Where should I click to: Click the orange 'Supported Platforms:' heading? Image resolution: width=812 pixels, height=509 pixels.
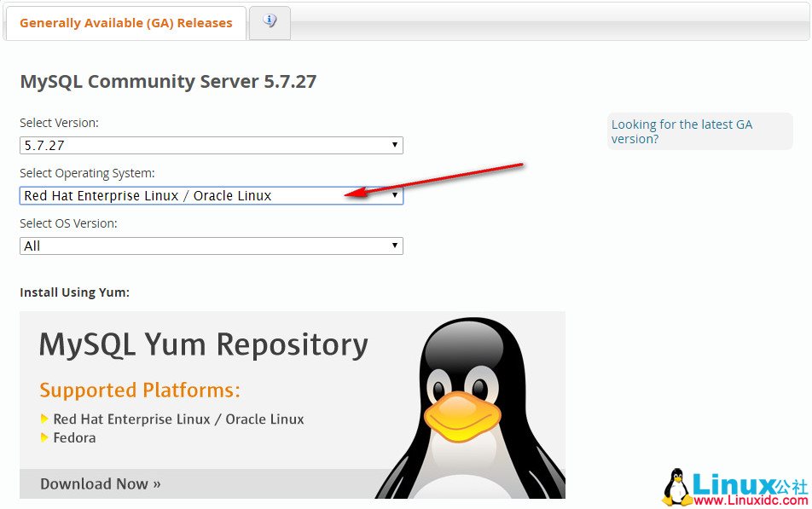coord(140,390)
